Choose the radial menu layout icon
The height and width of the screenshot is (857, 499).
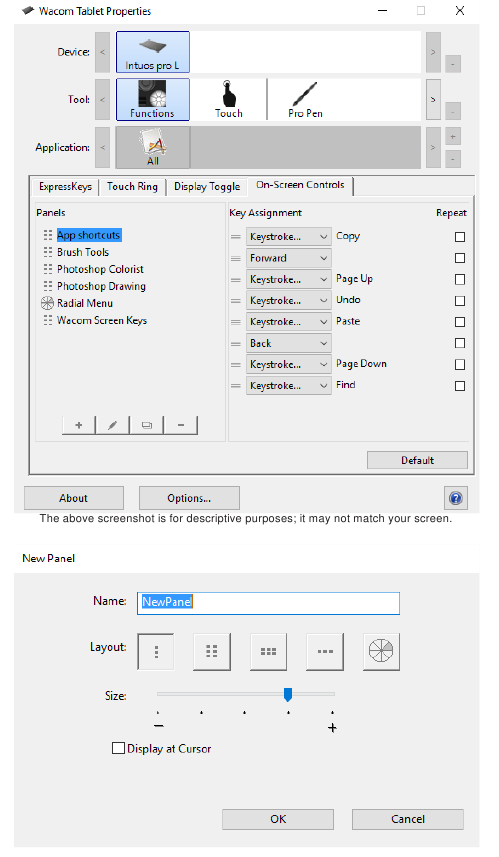[x=381, y=651]
